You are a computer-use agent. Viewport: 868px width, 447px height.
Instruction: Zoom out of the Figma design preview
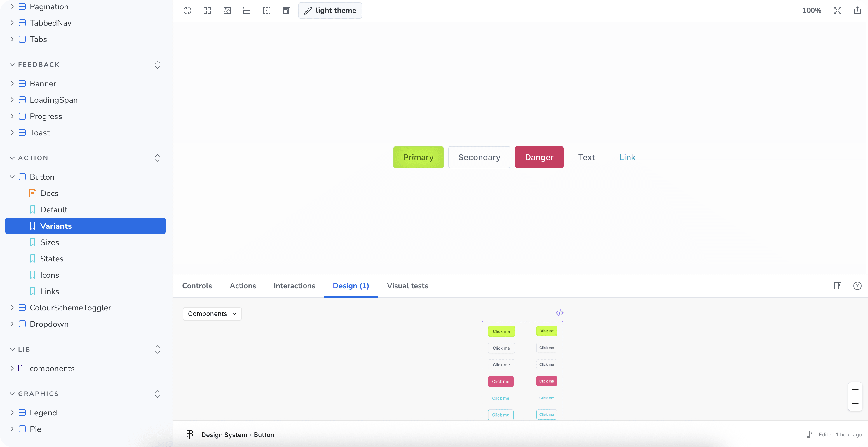pyautogui.click(x=855, y=403)
